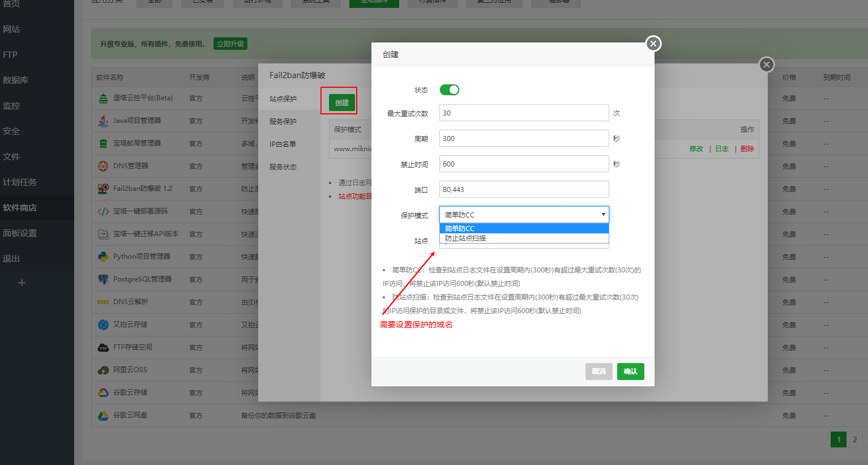
Task: Confirm creation with the 确认 button
Action: click(x=630, y=371)
